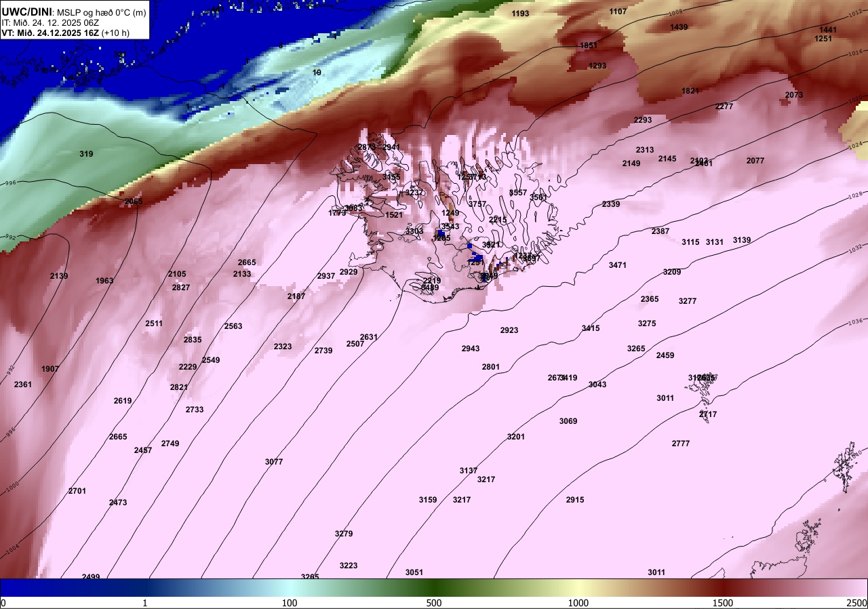The image size is (868, 609).
Task: Click the UWC/DINI title in the header box
Action: coord(26,12)
